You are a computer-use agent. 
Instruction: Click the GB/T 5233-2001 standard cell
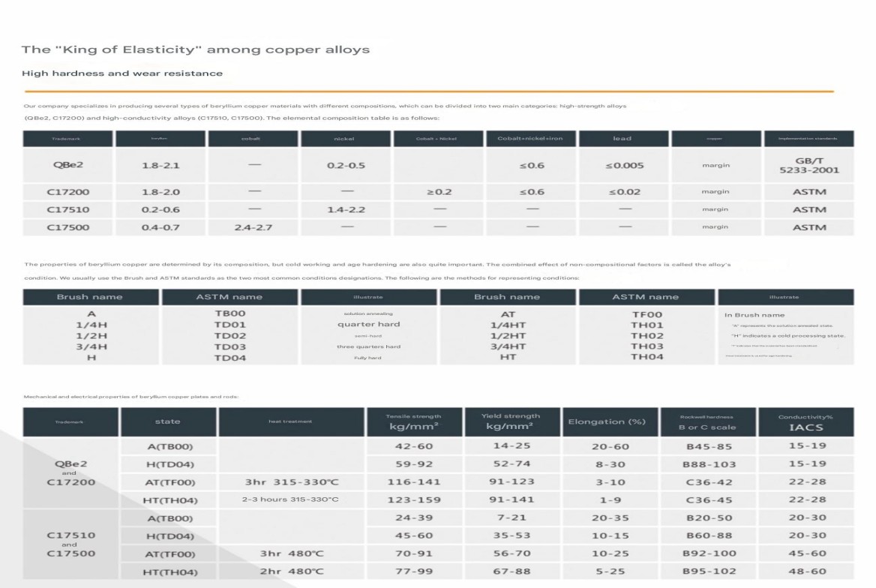[x=808, y=165]
